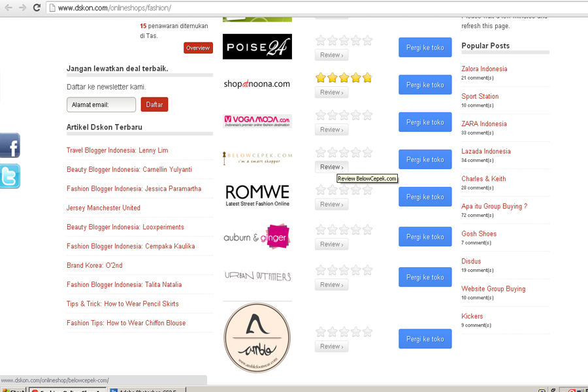The width and height of the screenshot is (588, 392).
Task: Click the Daftar newsletter button
Action: click(154, 105)
